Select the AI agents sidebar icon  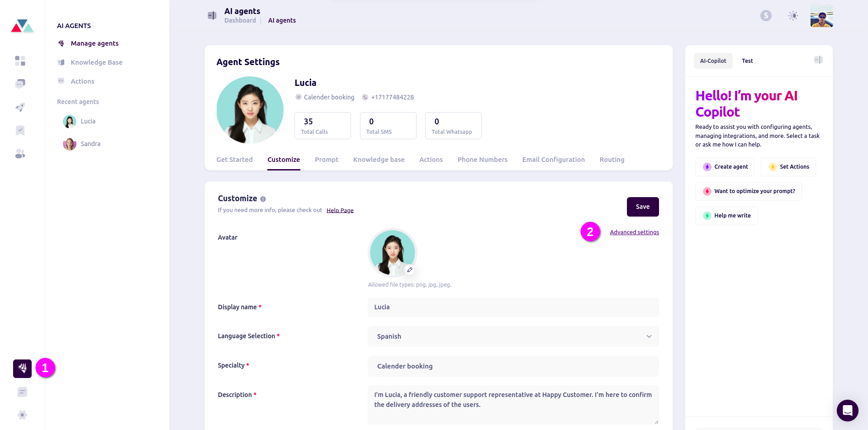coord(22,369)
